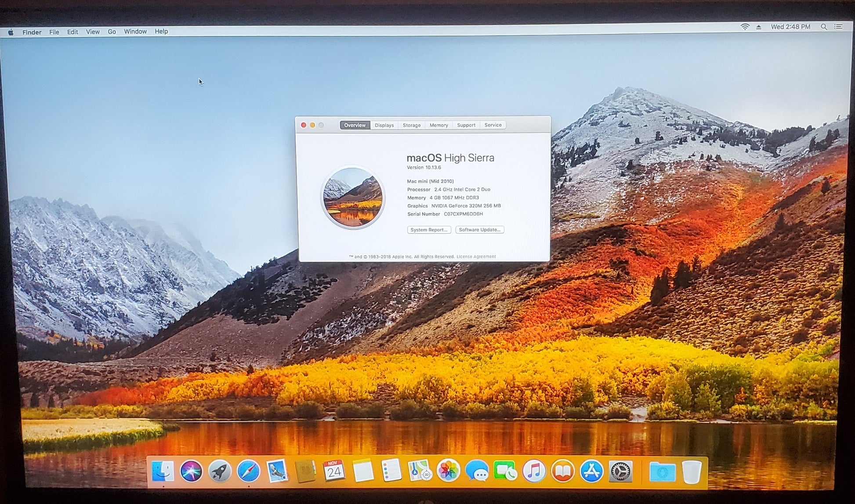Open the File menu
Viewport: 855px width, 504px height.
(54, 32)
